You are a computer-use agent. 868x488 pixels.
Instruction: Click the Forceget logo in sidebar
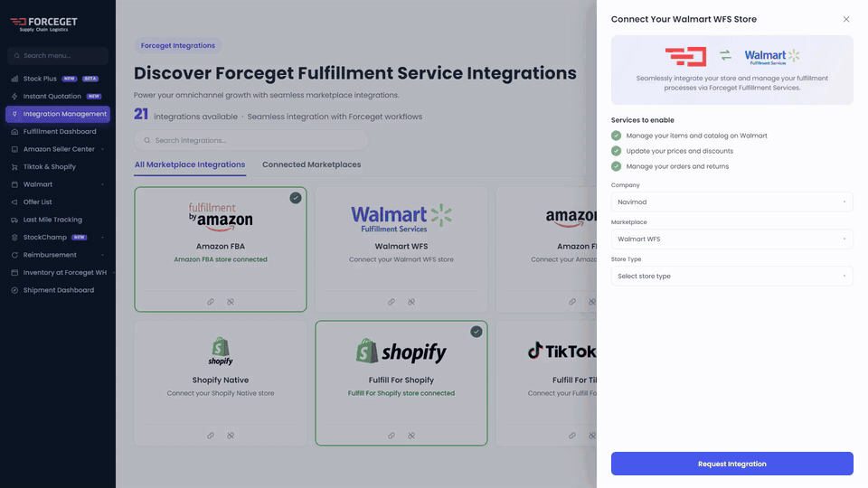pos(43,23)
